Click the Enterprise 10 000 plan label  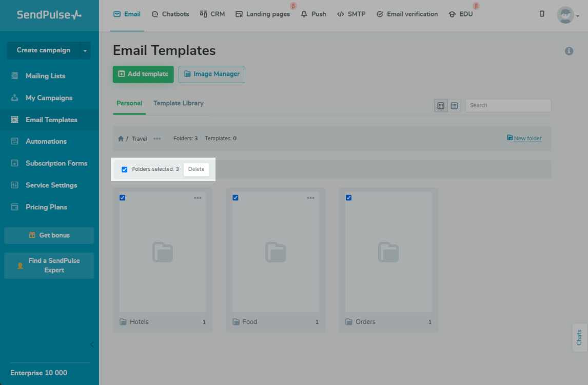pyautogui.click(x=38, y=373)
